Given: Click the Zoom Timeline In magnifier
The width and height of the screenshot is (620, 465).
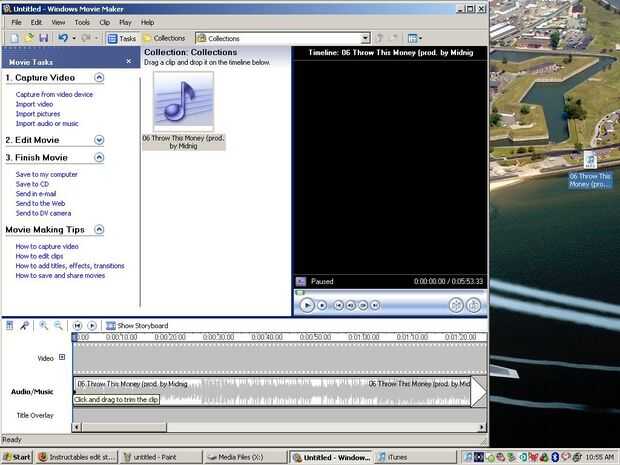Looking at the screenshot, I should [43, 326].
